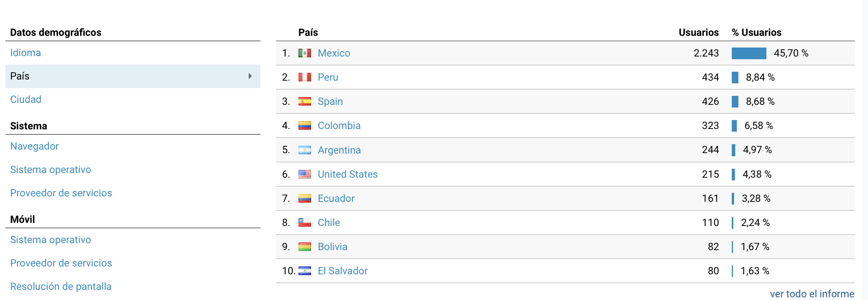
Task: Click the Bolivia flag icon
Action: pos(304,247)
